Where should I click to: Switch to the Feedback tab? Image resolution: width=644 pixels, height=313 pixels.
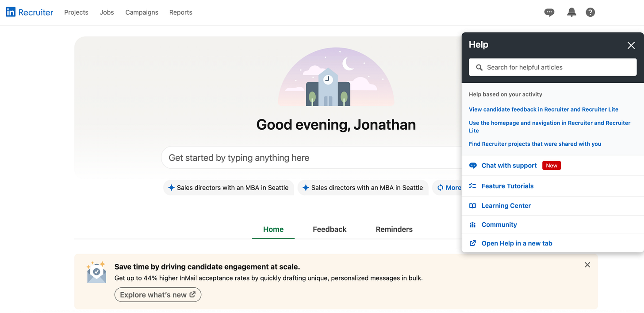(330, 229)
